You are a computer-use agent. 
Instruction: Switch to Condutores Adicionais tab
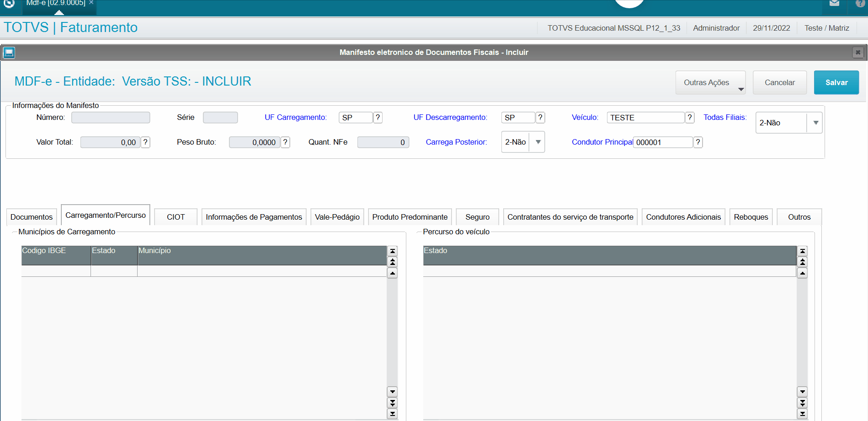(683, 217)
